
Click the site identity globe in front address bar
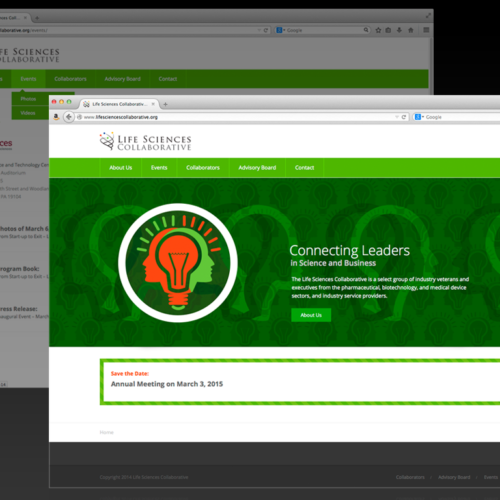[x=79, y=117]
